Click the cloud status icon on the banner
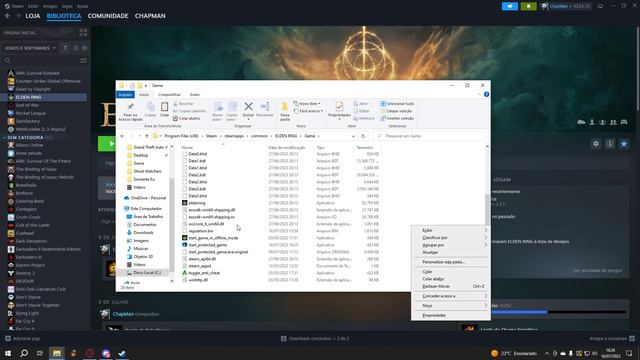 pos(581,122)
